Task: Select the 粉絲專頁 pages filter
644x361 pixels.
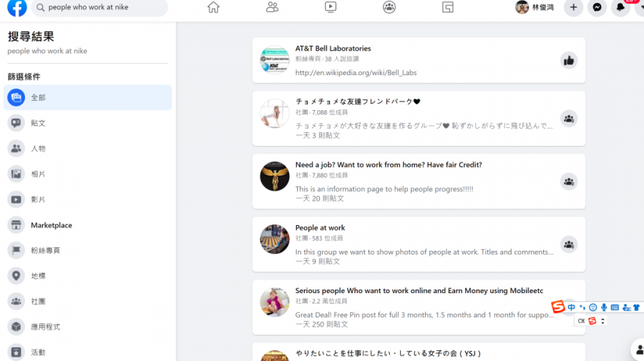Action: pyautogui.click(x=87, y=250)
